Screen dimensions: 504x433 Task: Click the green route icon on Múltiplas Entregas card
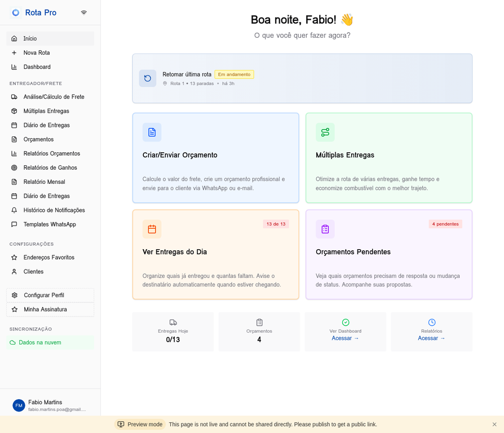(325, 132)
